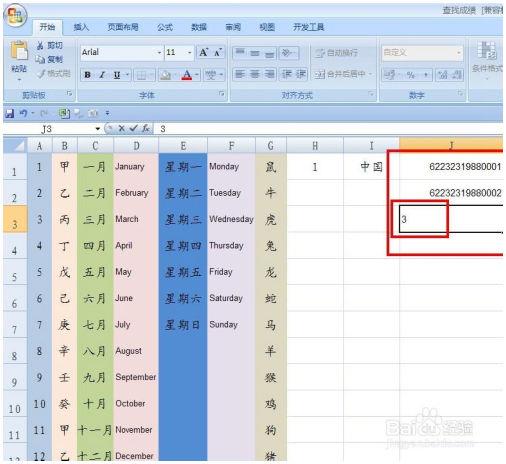
Task: Click the Office round logo button
Action: pyautogui.click(x=15, y=16)
